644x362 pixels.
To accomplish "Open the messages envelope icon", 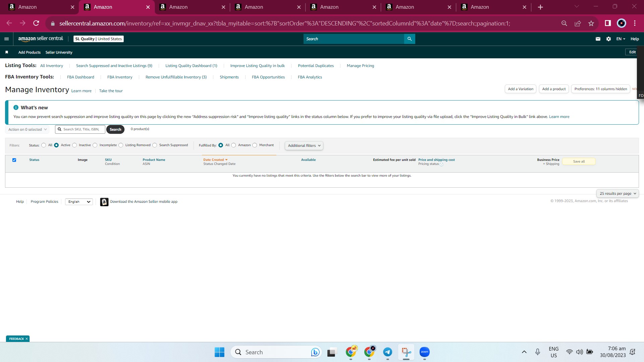I will [598, 39].
